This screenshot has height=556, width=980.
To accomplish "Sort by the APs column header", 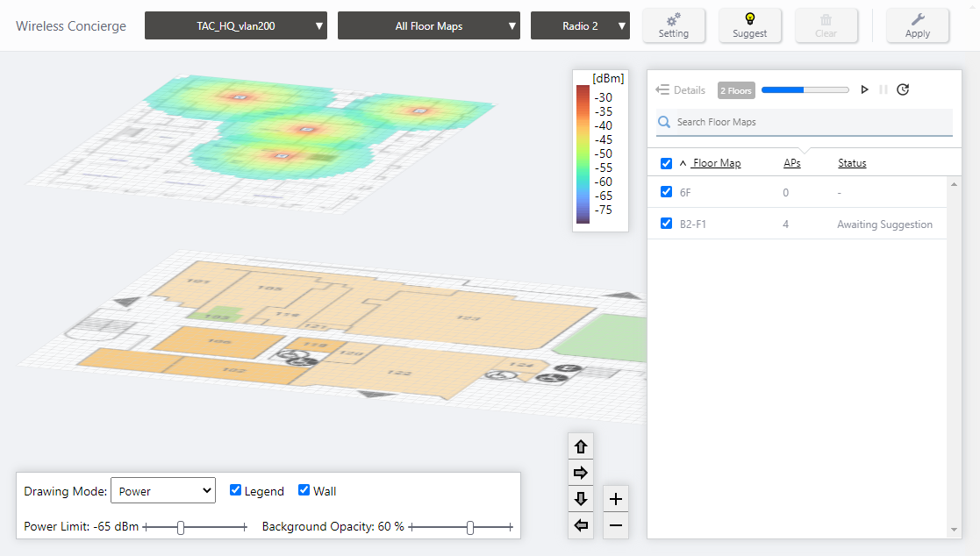I will 791,163.
